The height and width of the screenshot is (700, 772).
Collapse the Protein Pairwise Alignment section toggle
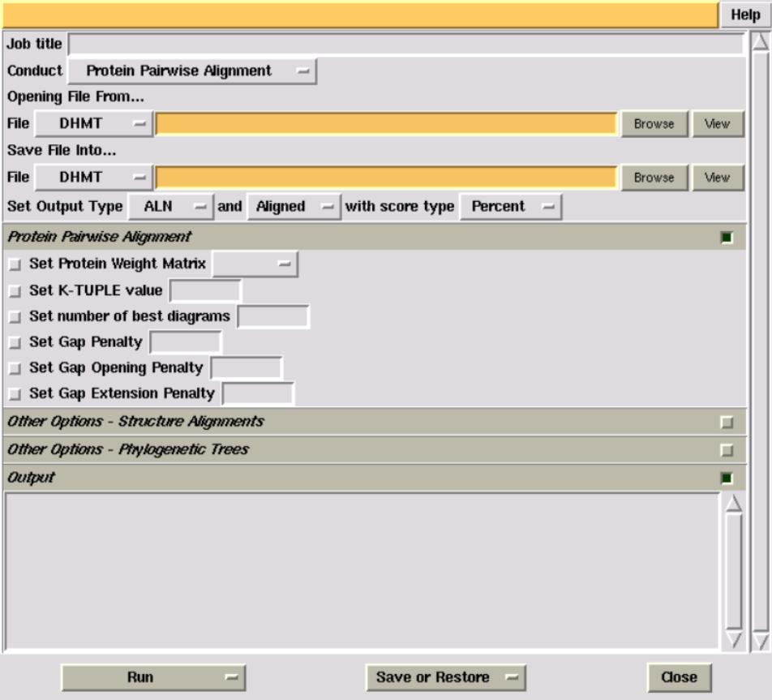(727, 238)
